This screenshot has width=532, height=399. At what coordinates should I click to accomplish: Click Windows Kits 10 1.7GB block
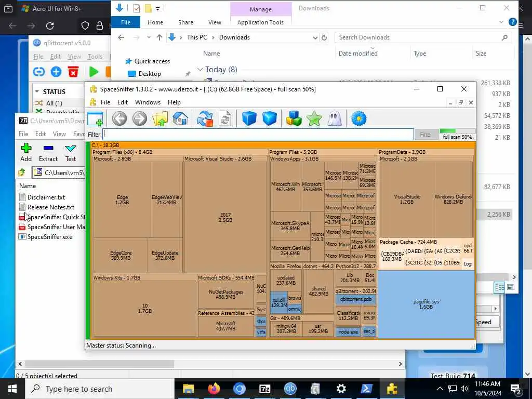point(145,309)
